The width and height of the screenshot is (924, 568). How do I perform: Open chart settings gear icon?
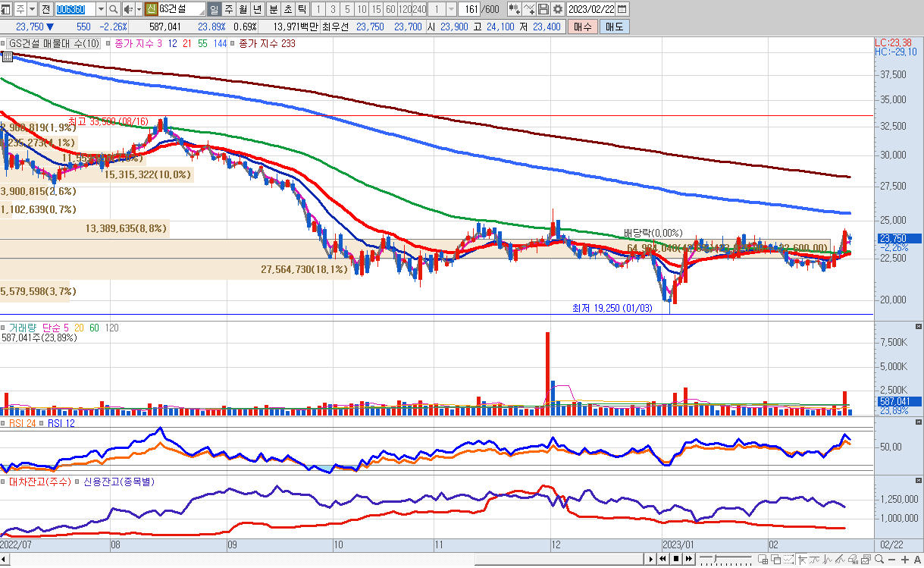(558, 9)
